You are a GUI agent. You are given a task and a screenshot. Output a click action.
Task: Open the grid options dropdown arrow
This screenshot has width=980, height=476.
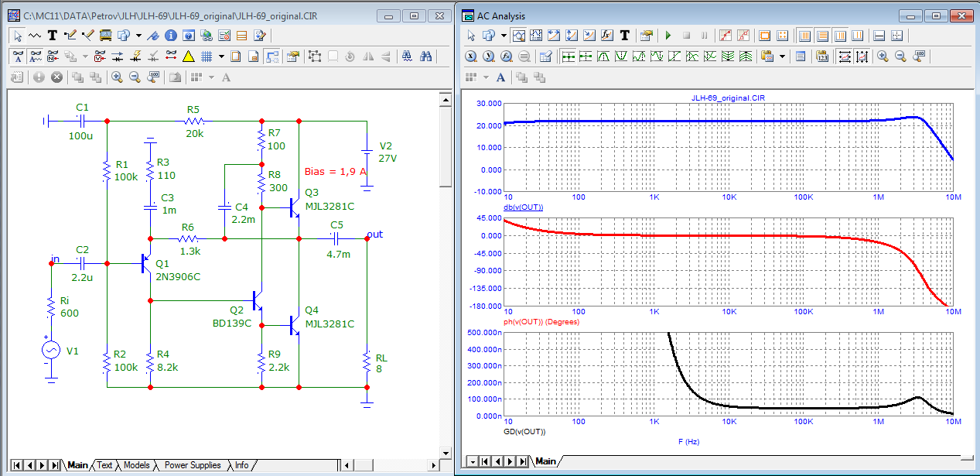tap(221, 56)
